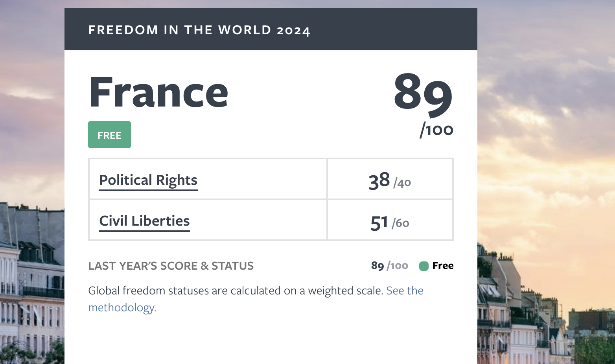The image size is (615, 364).
Task: Click the Last Year's Score & Status label
Action: point(171,266)
